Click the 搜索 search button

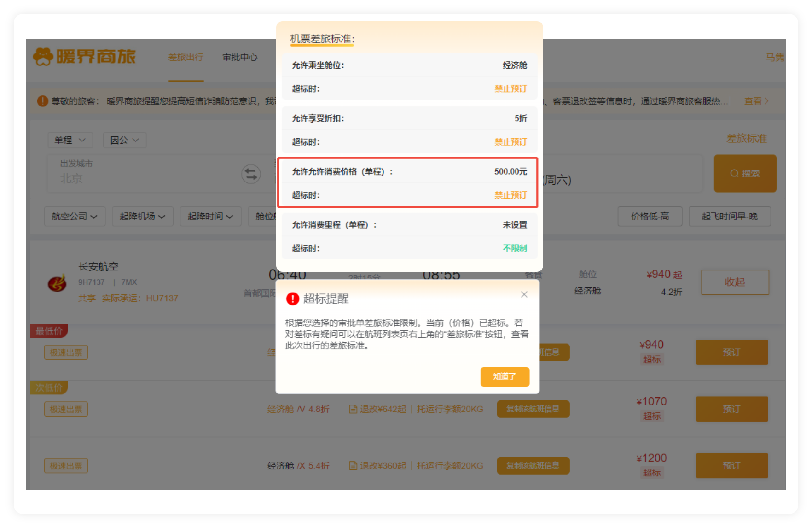coord(745,174)
